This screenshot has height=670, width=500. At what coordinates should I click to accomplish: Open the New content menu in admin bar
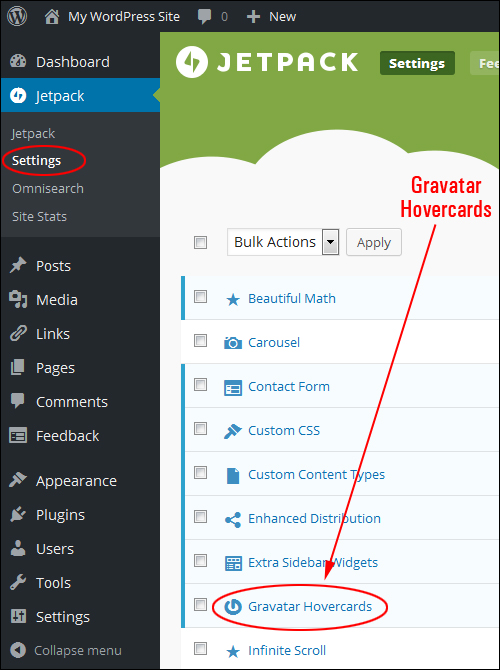click(x=271, y=17)
